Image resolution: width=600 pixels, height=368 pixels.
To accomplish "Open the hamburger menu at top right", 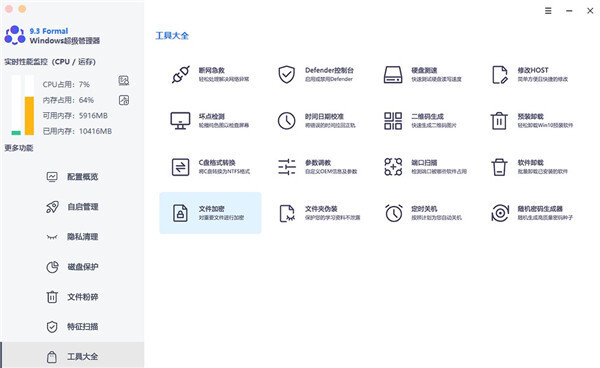I will (548, 11).
